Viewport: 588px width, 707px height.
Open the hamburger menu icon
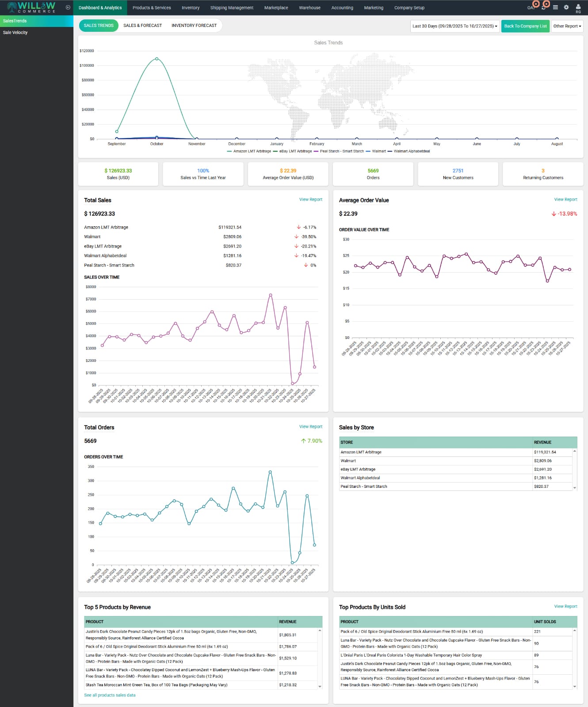pos(555,8)
